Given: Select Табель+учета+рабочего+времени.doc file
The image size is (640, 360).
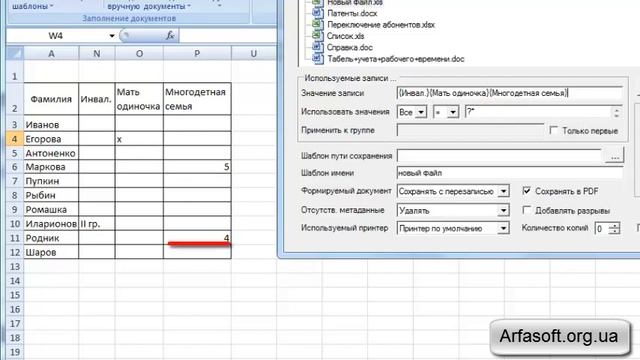Looking at the screenshot, I should (396, 59).
